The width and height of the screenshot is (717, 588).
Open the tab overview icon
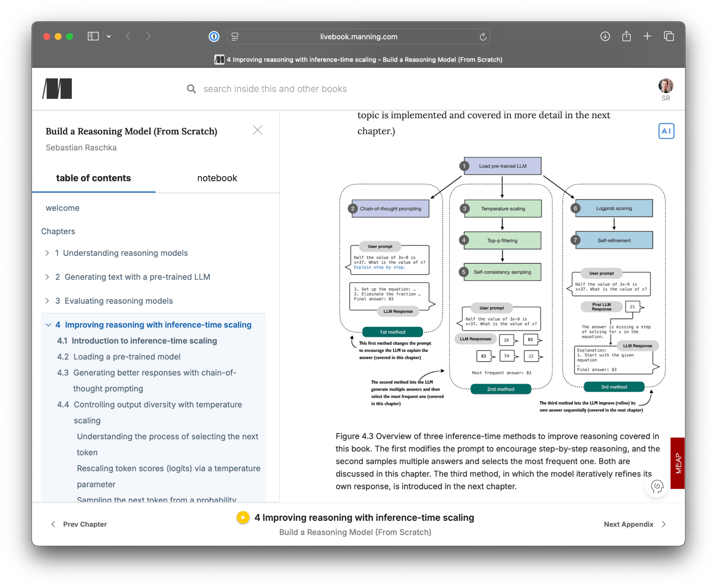pos(669,36)
